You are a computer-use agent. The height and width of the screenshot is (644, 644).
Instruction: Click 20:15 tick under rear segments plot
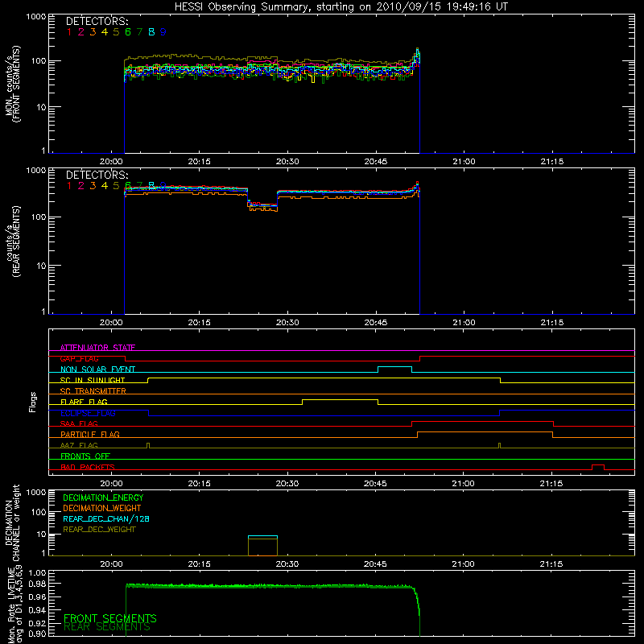tap(199, 323)
